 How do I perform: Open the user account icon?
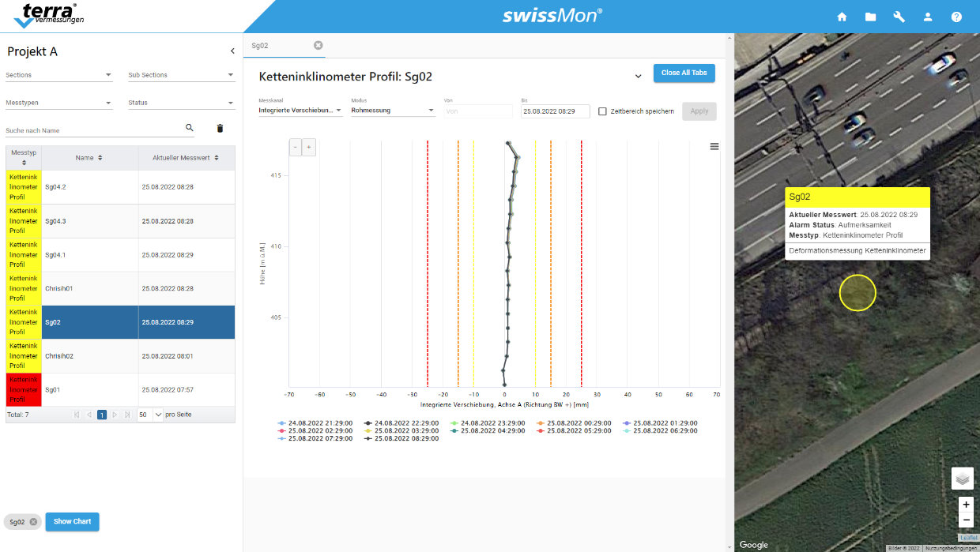pos(928,17)
